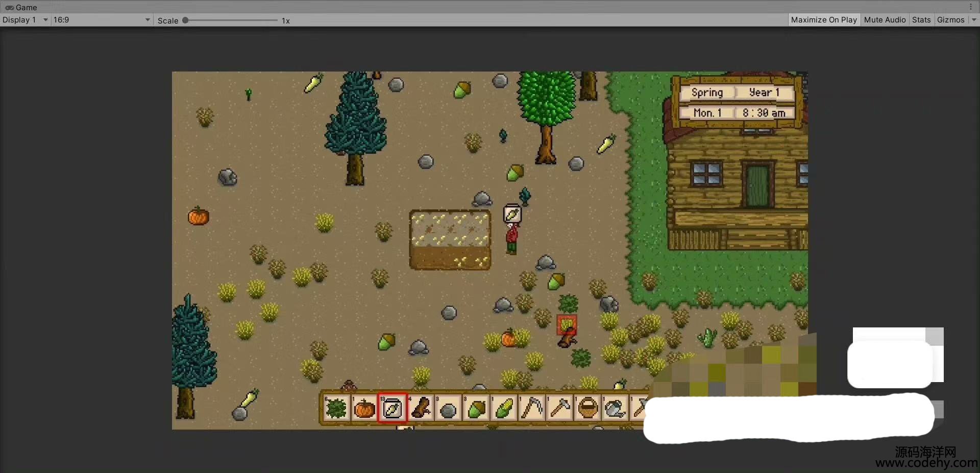Equip the watering can from the inventory bar
980x473 pixels.
pyautogui.click(x=615, y=408)
